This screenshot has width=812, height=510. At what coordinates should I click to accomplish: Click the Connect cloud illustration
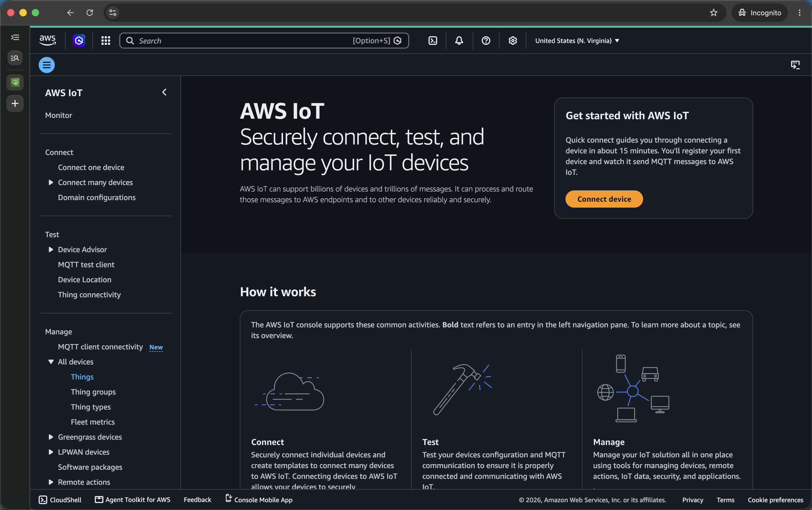[290, 391]
